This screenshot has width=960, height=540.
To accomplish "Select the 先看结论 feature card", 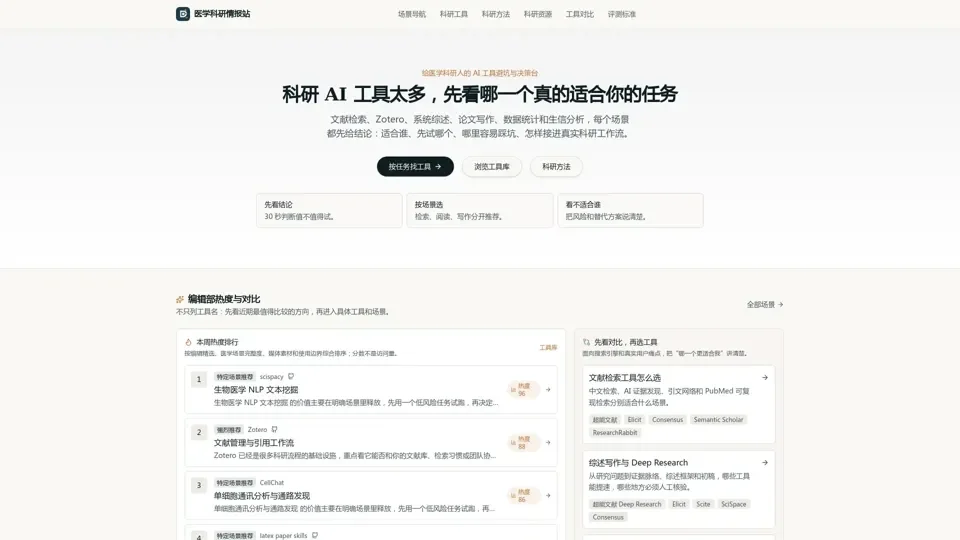I will tap(329, 211).
